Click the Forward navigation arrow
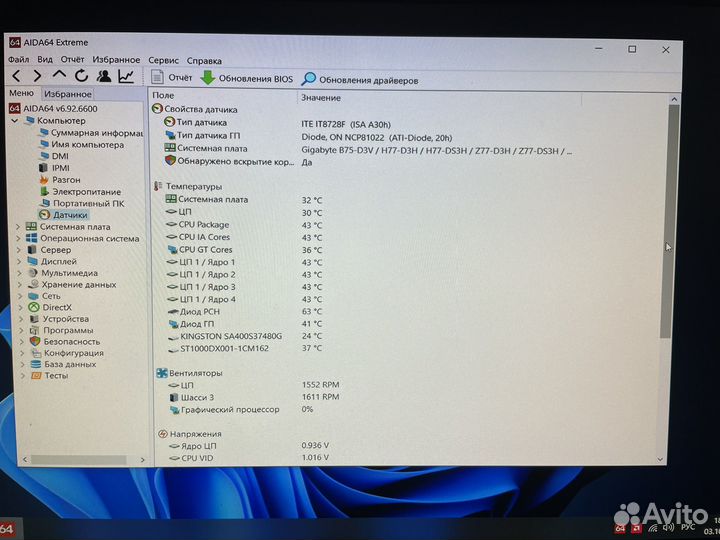Screen dimensions: 720x540 point(37,77)
